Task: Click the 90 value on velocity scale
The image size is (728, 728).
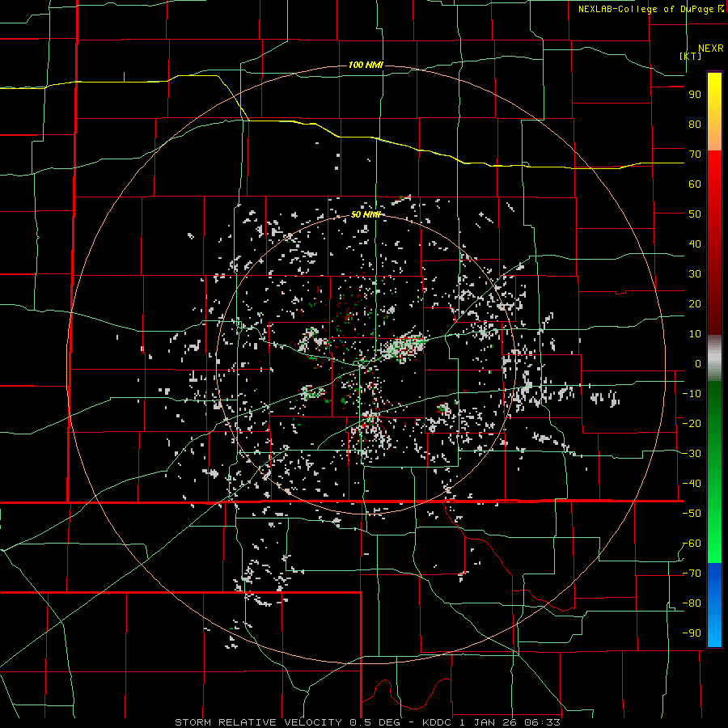Action: point(695,95)
